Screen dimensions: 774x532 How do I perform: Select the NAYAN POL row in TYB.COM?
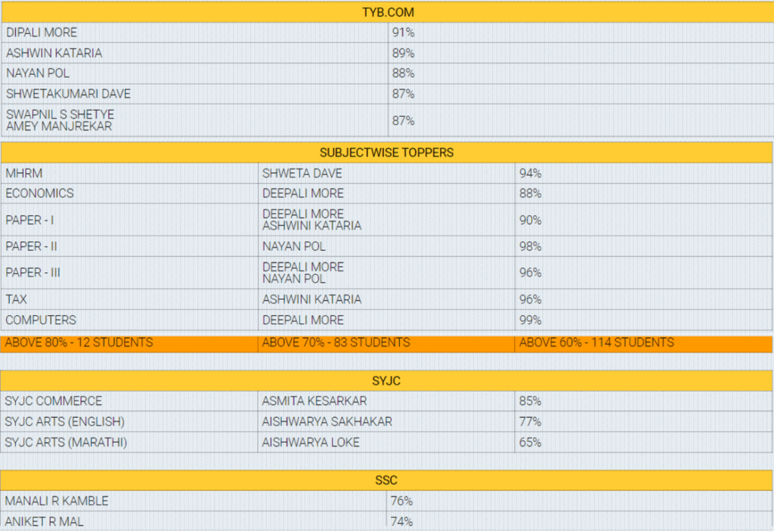click(388, 73)
